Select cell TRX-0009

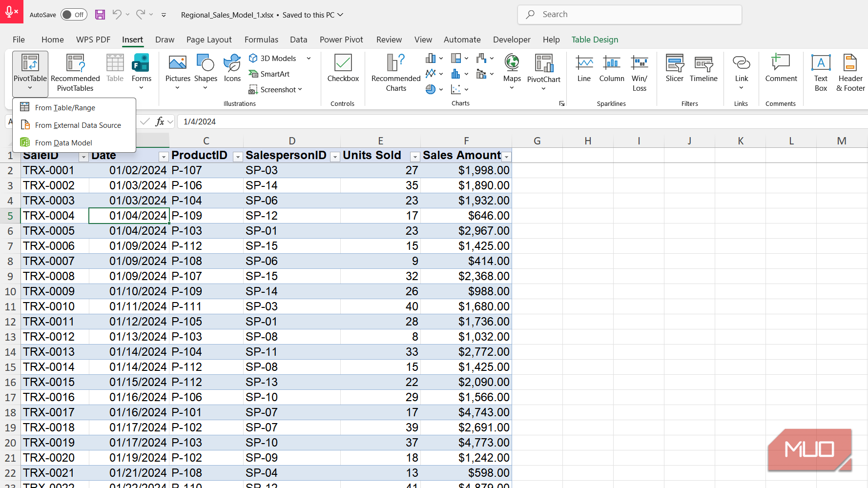pos(55,291)
